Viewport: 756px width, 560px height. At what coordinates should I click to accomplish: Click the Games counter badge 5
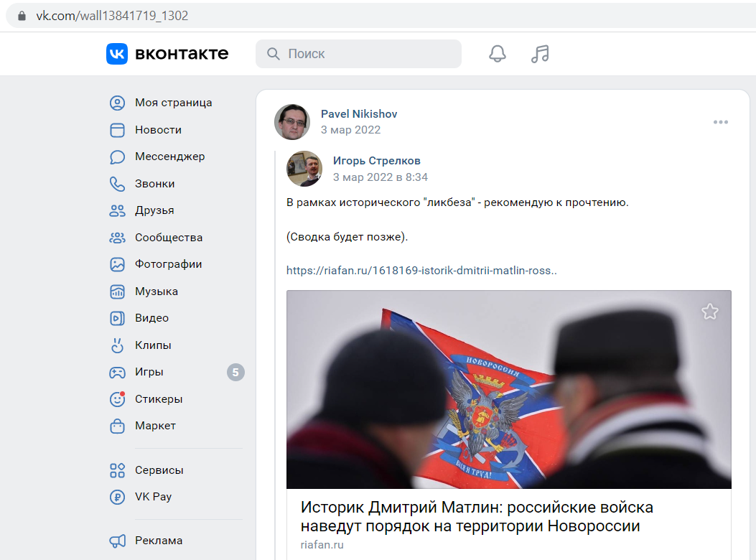(x=235, y=372)
